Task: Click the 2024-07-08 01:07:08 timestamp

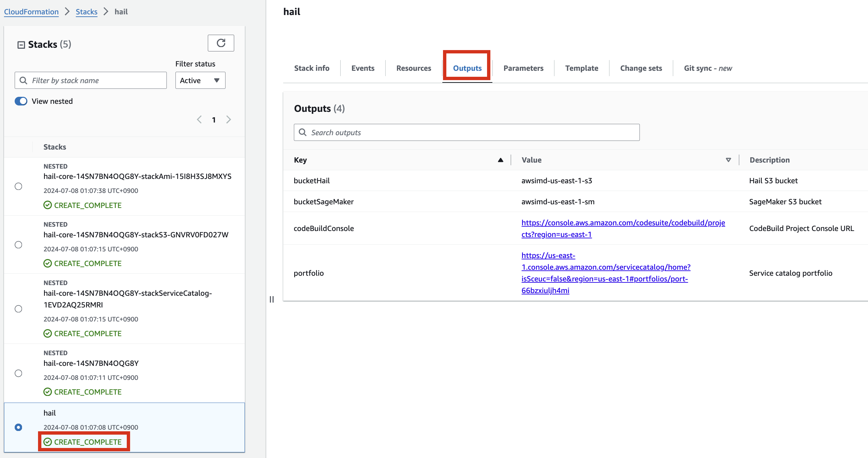Action: [91, 427]
